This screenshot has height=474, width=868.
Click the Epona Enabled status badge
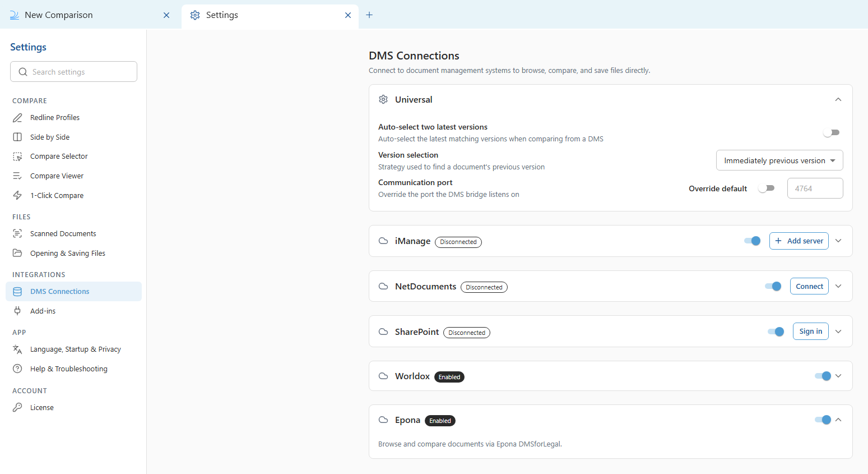(440, 421)
